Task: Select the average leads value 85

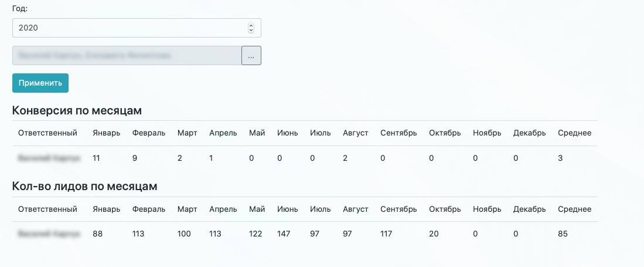Action: pos(563,234)
